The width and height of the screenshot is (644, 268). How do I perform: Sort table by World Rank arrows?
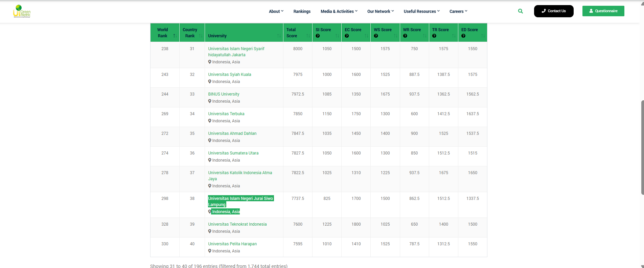[x=175, y=36]
